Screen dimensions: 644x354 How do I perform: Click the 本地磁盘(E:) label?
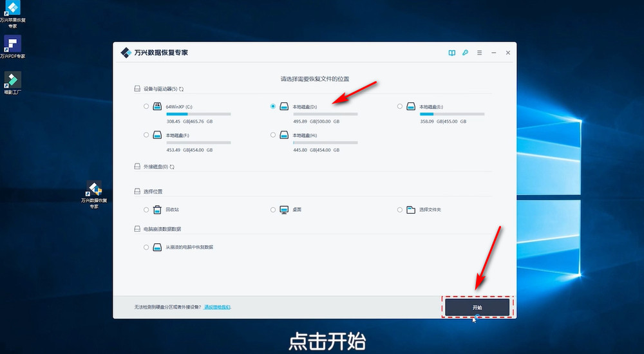(x=431, y=107)
